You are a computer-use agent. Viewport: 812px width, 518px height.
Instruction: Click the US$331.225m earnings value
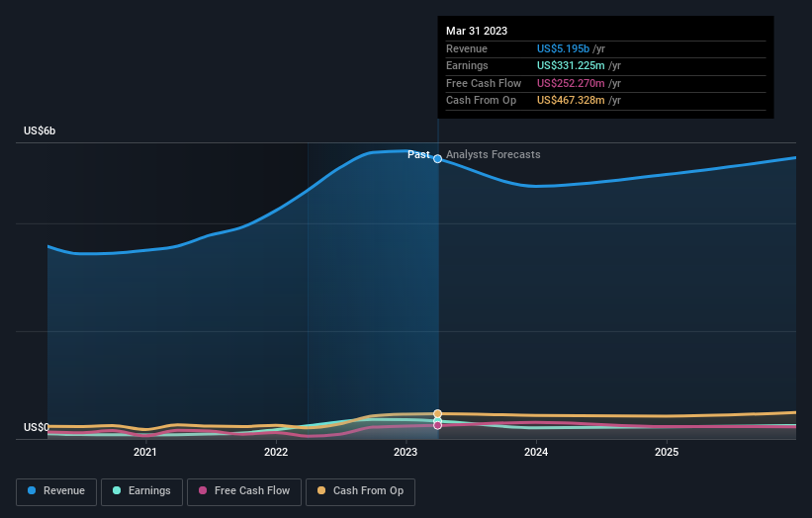click(571, 65)
